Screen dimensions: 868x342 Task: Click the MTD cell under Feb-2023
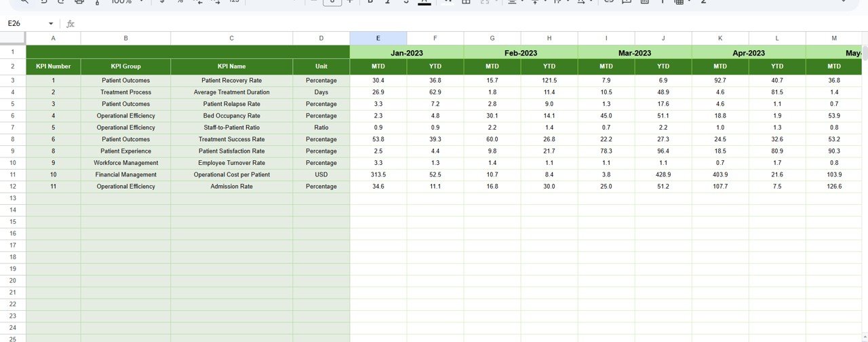492,66
